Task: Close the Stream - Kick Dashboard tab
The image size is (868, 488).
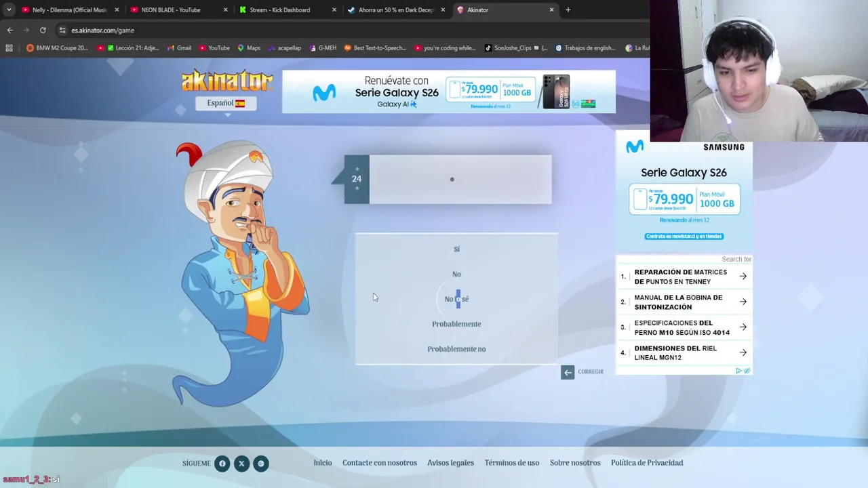Action: pyautogui.click(x=334, y=9)
